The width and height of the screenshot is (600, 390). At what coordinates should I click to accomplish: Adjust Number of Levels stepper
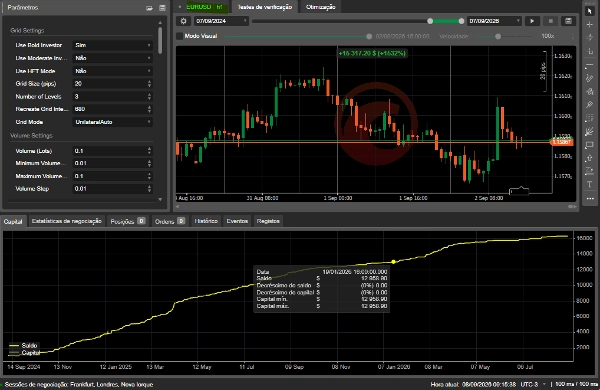(x=149, y=96)
